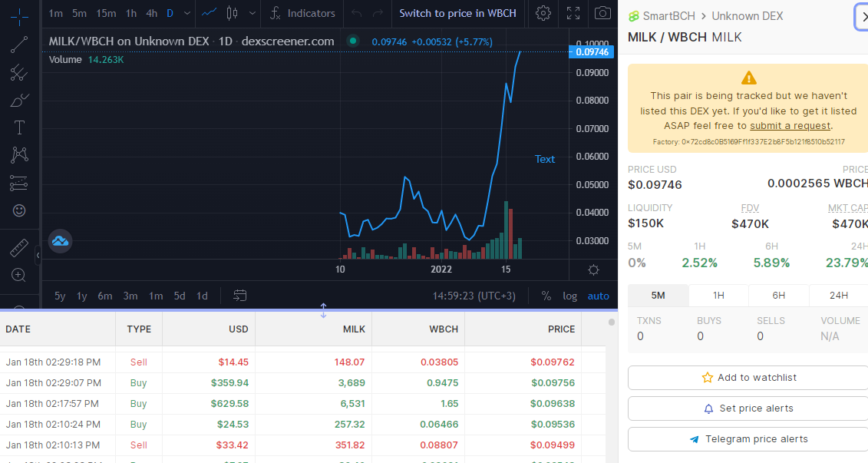The height and width of the screenshot is (463, 868).
Task: Open the emoji icons tool
Action: point(19,210)
